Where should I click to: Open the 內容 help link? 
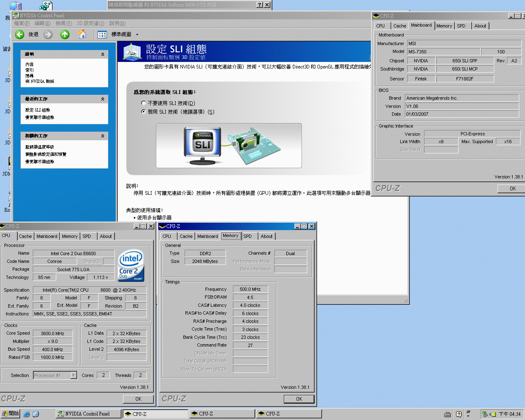point(30,64)
